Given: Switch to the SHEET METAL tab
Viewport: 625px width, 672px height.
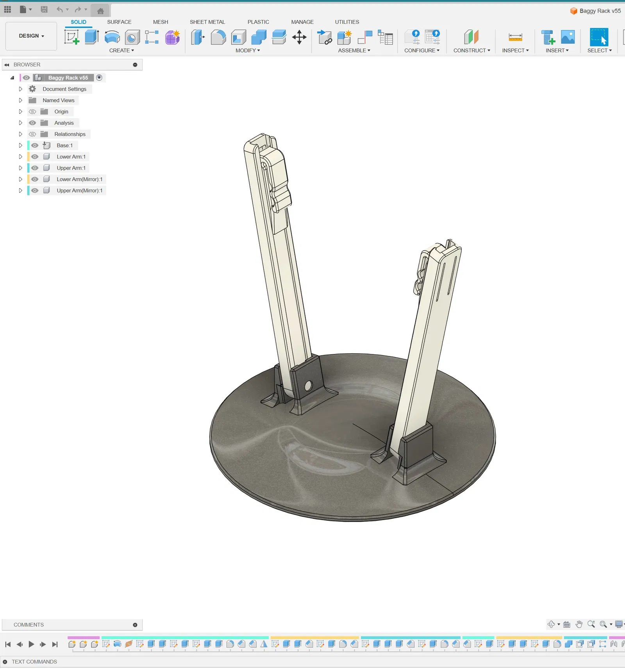Looking at the screenshot, I should tap(207, 22).
